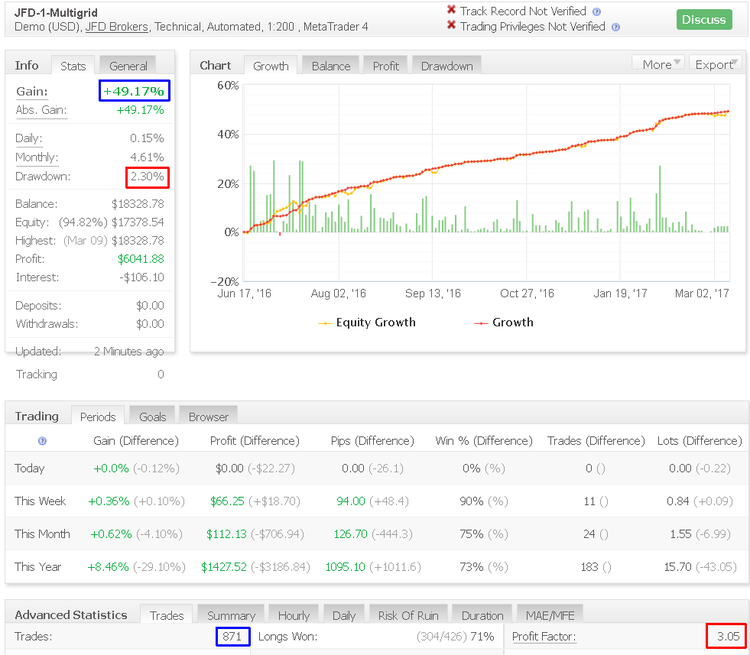Select the General tab in Info panel
The image size is (750, 655).
(x=128, y=66)
